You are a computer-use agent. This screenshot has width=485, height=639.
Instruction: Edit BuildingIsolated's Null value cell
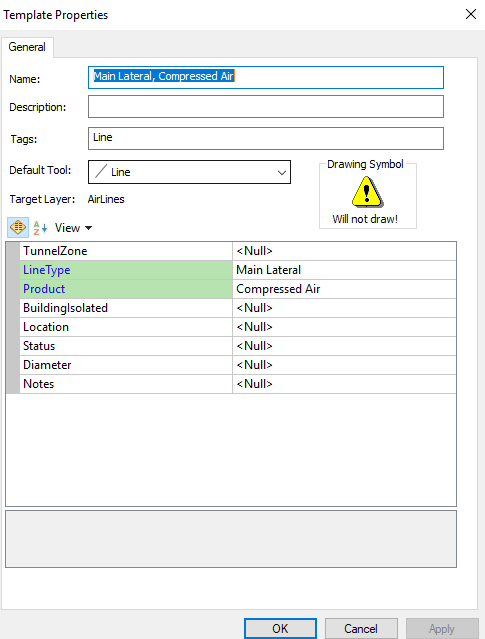click(x=344, y=308)
